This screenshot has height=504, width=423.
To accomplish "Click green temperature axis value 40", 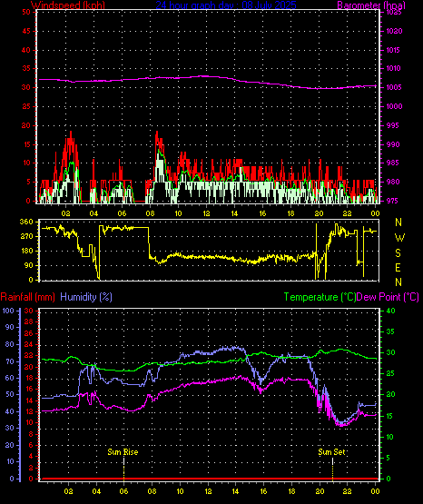I will click(x=390, y=311).
